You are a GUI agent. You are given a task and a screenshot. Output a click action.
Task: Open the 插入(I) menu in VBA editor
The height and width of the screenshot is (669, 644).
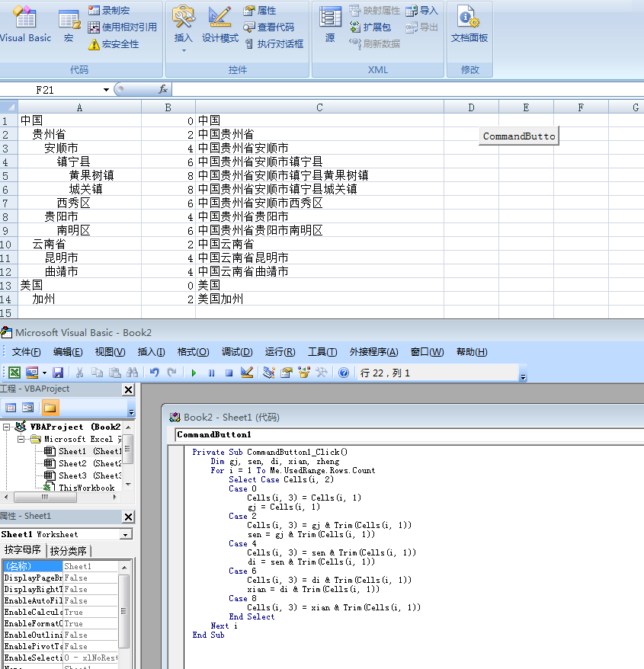(x=151, y=352)
